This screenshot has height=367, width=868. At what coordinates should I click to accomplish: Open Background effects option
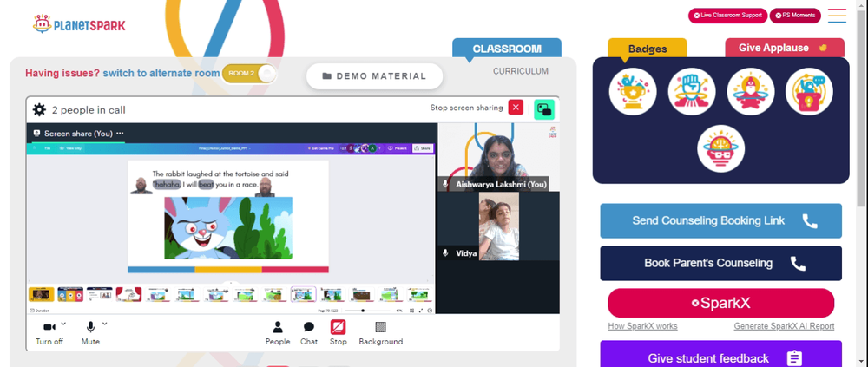[381, 333]
